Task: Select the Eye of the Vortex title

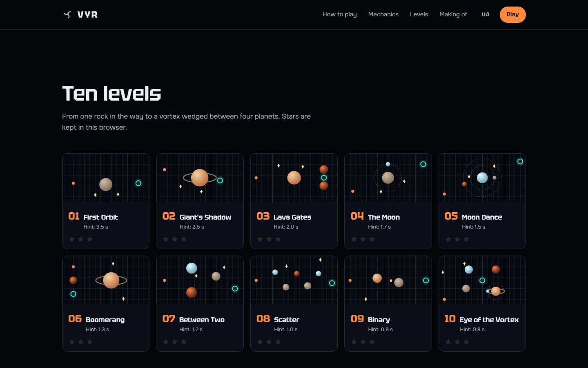Action: tap(489, 320)
